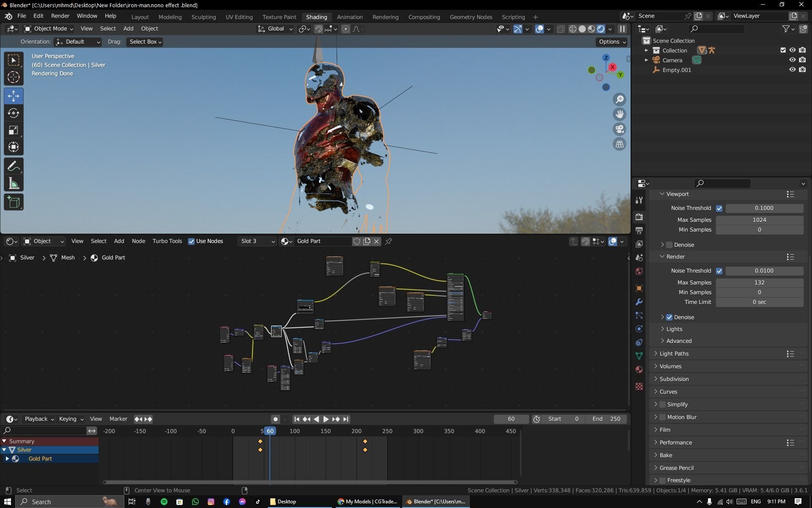812x508 pixels.
Task: Open the Slot 3 material dropdown
Action: pos(257,241)
